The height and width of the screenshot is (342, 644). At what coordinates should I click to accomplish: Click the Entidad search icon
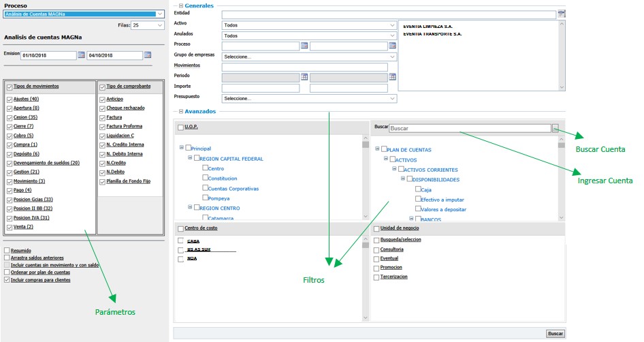pos(562,14)
